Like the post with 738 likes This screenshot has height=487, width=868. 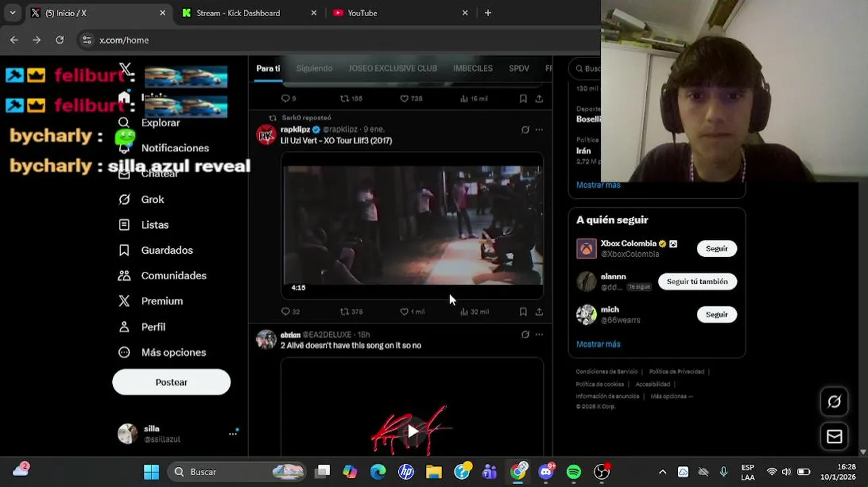411,99
